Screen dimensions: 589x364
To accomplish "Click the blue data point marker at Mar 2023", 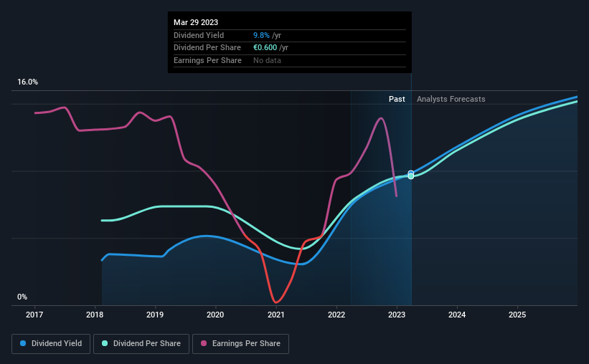I will pos(411,173).
